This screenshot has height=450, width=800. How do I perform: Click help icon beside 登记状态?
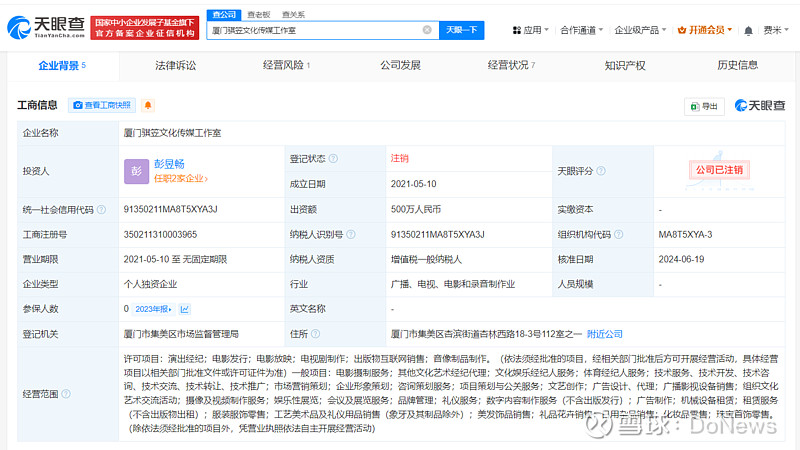(333, 159)
